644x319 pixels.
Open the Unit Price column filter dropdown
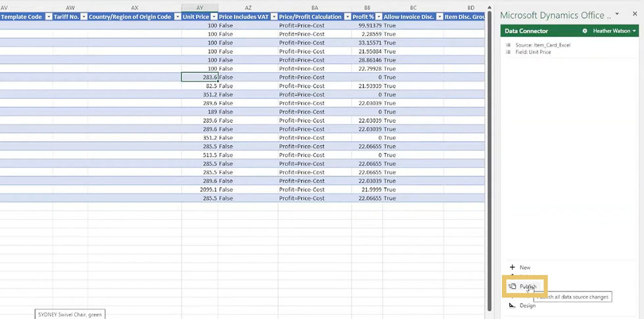click(x=214, y=17)
